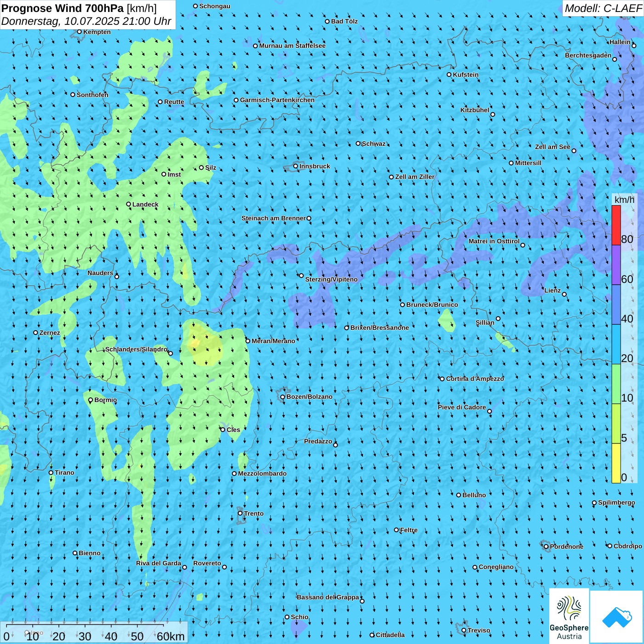
Task: Click the Bassano del Grappa label
Action: pyautogui.click(x=328, y=597)
